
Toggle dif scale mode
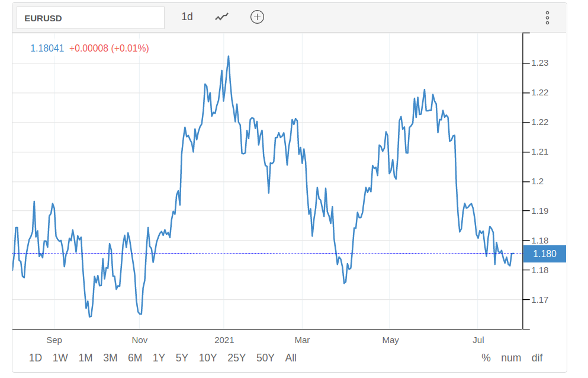pos(537,358)
